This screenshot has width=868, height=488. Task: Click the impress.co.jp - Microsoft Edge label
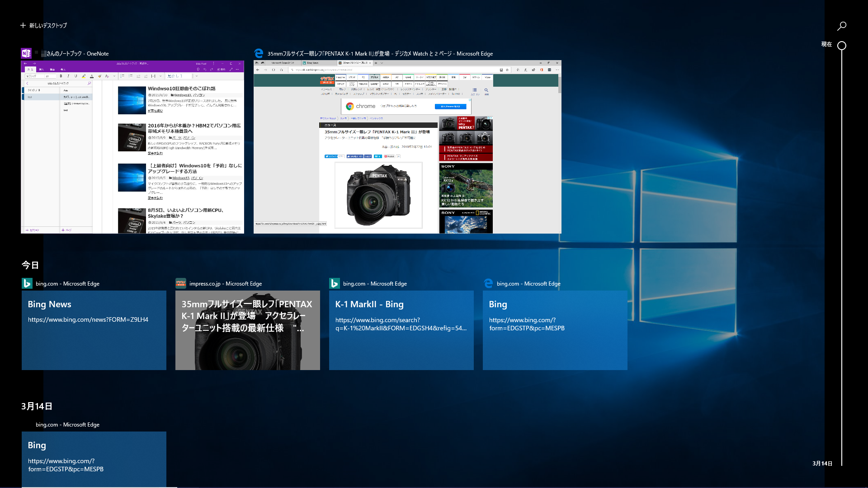[x=226, y=284]
